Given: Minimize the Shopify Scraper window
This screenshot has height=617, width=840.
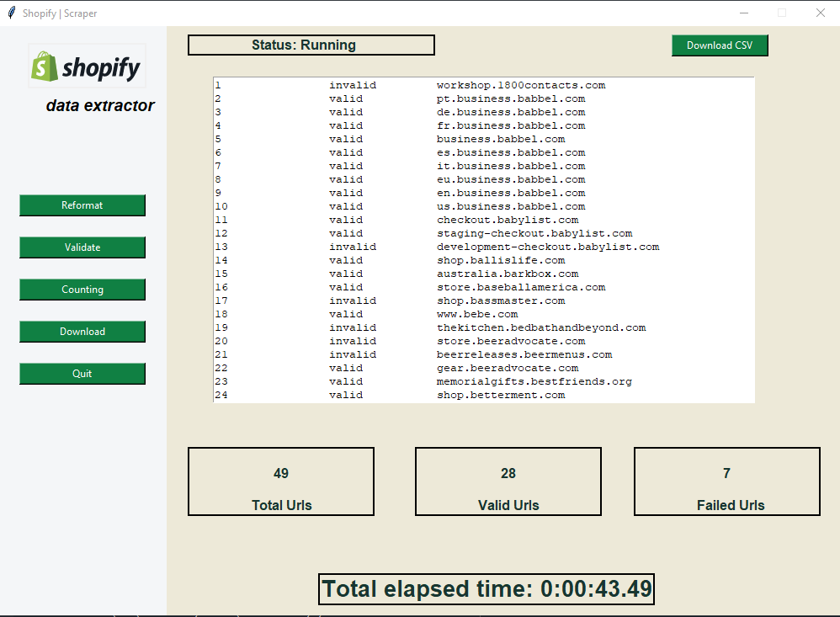Looking at the screenshot, I should click(x=743, y=13).
